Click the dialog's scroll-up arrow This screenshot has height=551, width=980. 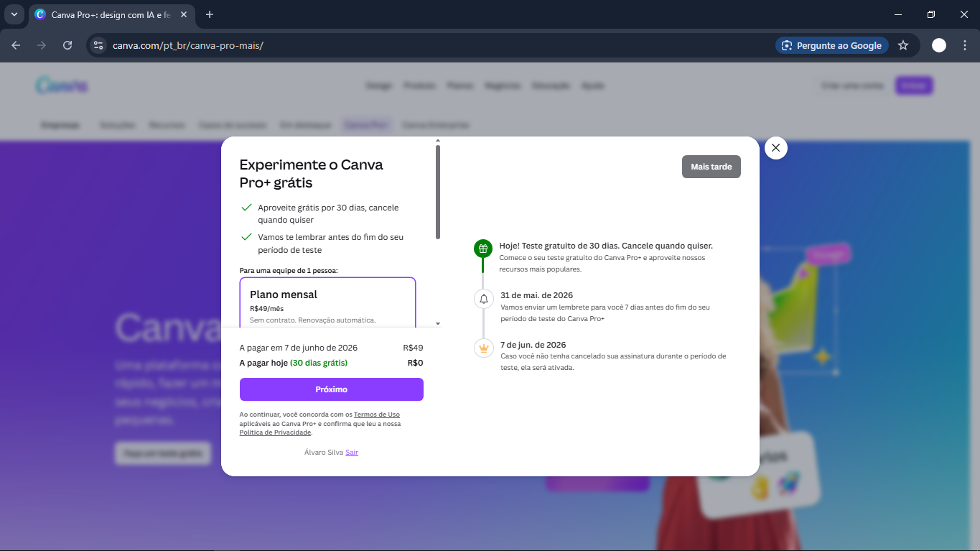(x=438, y=141)
